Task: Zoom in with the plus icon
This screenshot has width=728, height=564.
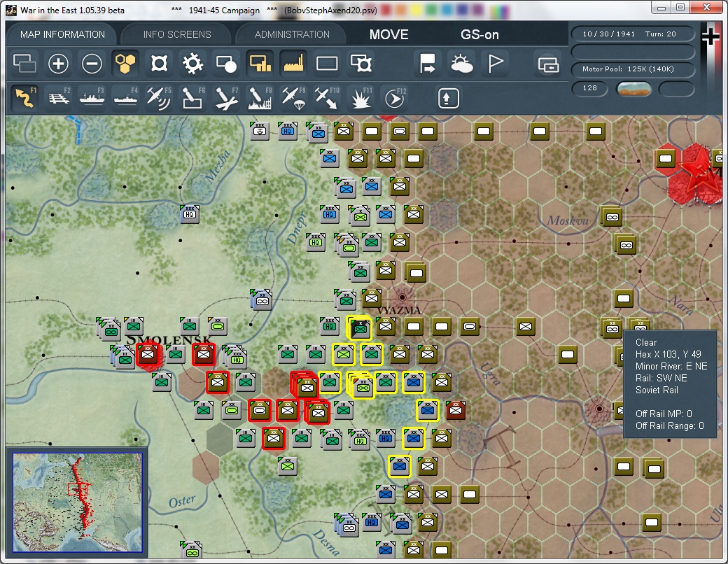Action: coord(58,63)
